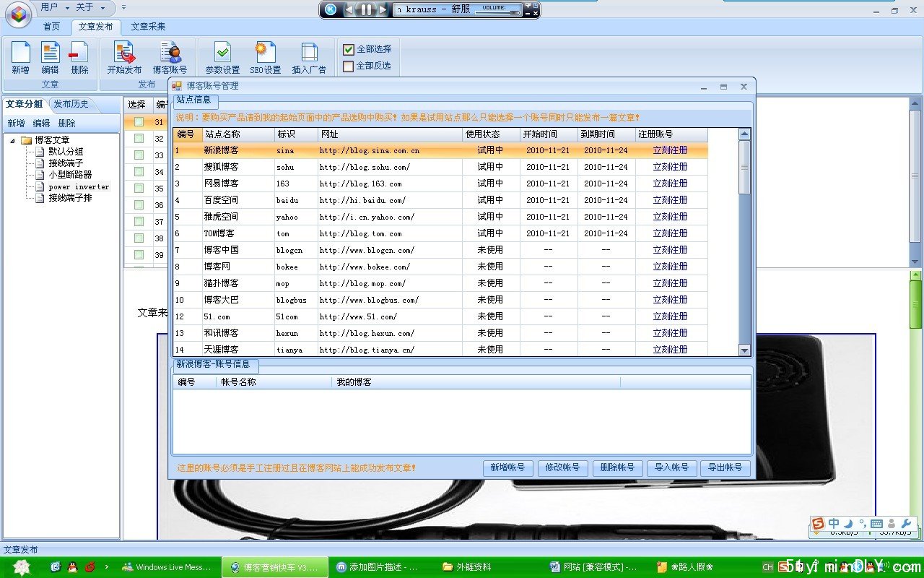Tick the checkbox for article row 35
This screenshot has height=578, width=924.
tap(139, 189)
